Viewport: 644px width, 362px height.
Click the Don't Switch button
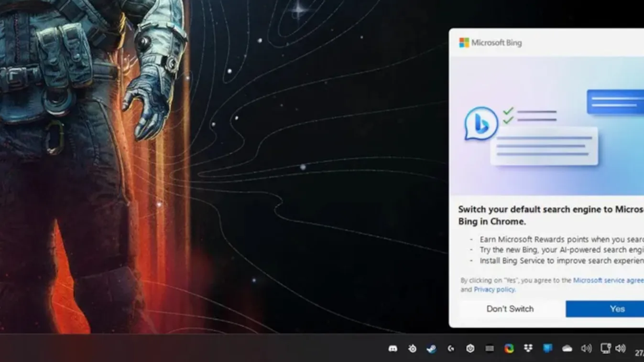(x=510, y=309)
